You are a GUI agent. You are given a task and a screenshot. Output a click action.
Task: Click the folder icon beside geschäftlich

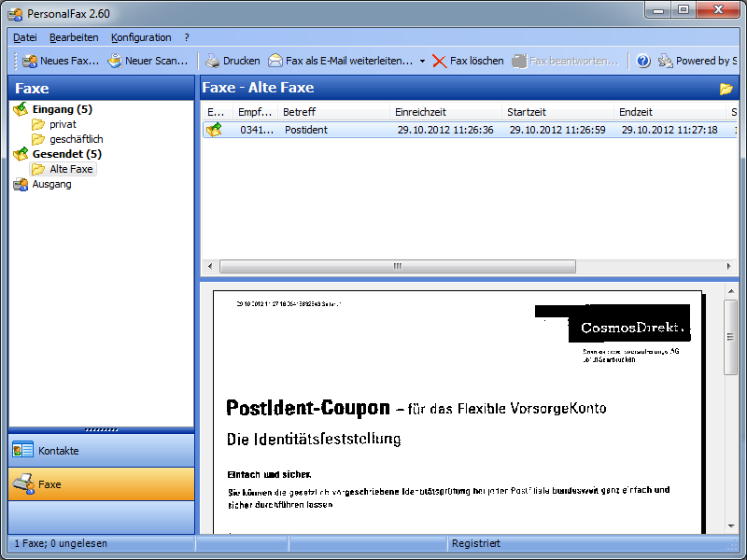click(38, 139)
